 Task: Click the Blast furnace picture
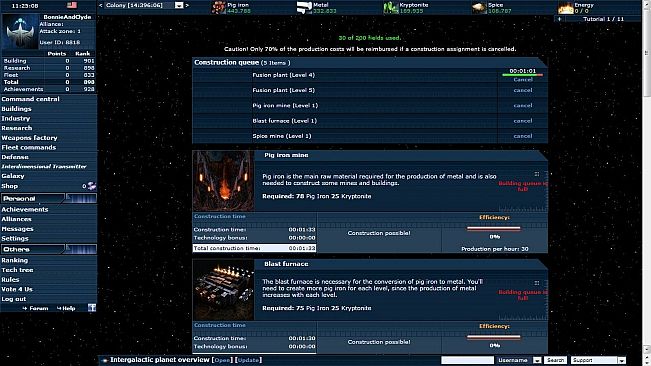coord(223,290)
